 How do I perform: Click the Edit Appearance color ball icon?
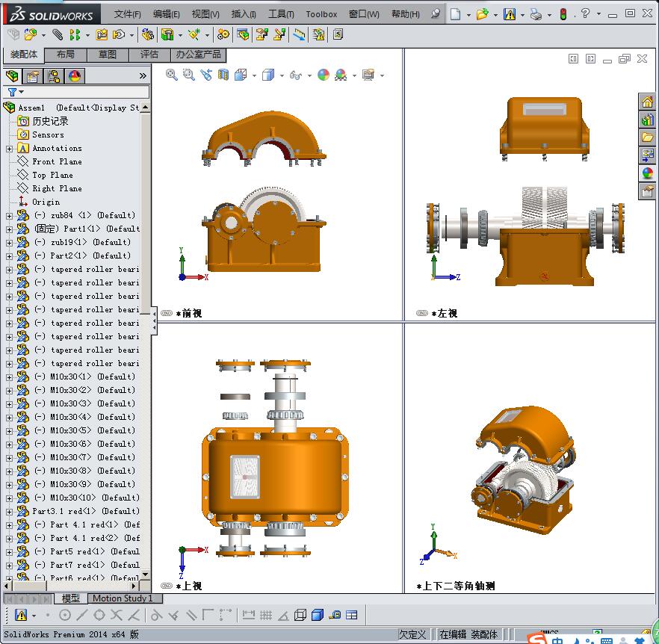[x=324, y=75]
